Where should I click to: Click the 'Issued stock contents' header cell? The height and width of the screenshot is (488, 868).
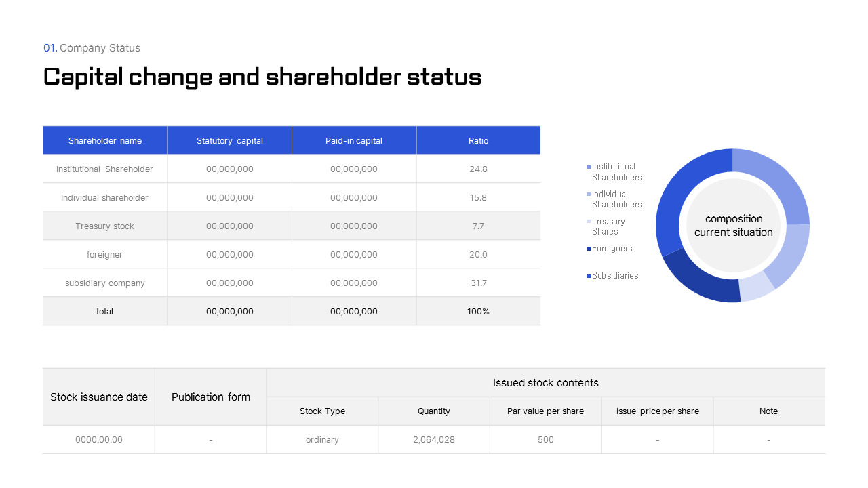pyautogui.click(x=546, y=383)
